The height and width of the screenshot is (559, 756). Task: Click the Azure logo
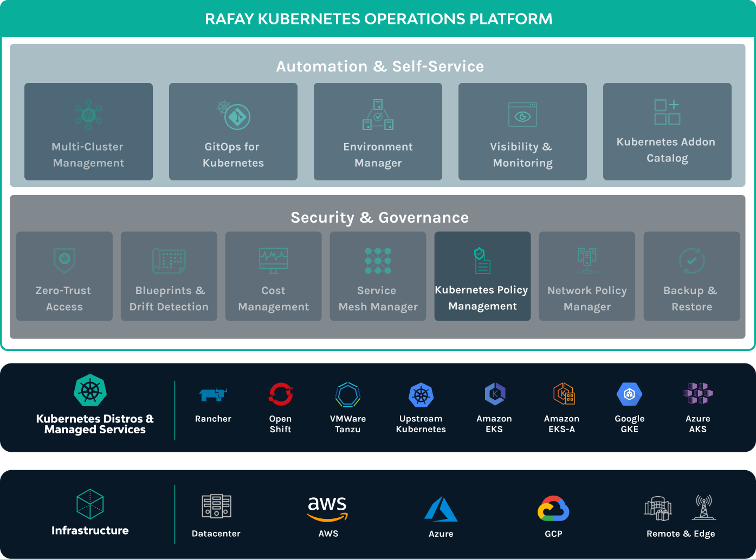[441, 509]
